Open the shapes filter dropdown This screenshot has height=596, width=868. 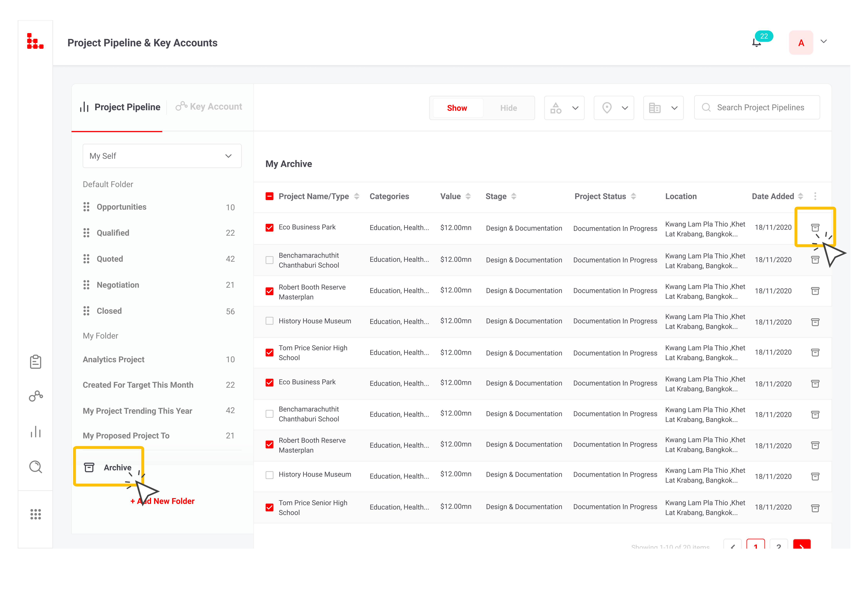[x=564, y=108]
